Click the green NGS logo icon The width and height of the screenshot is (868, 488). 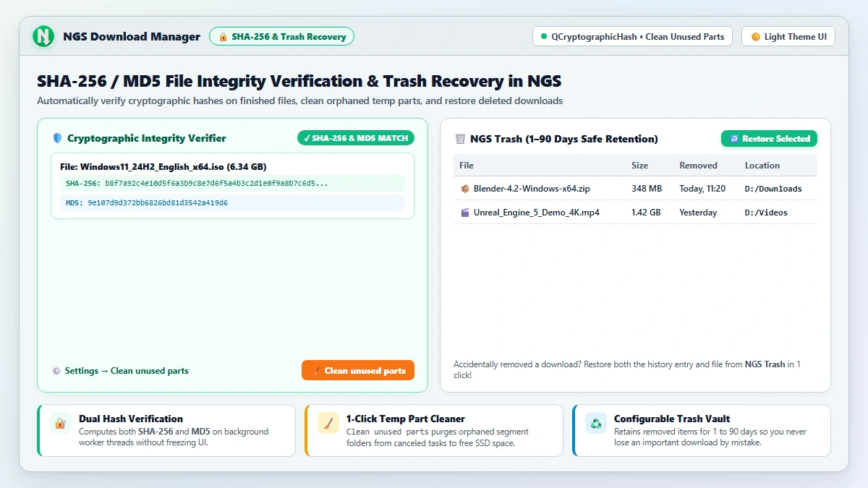pyautogui.click(x=44, y=36)
